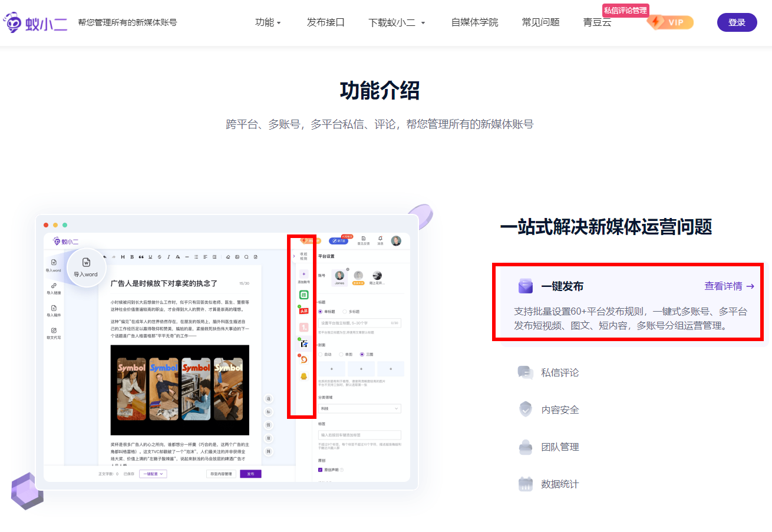The image size is (772, 532).
Task: Click the round 选 side button
Action: 269,399
